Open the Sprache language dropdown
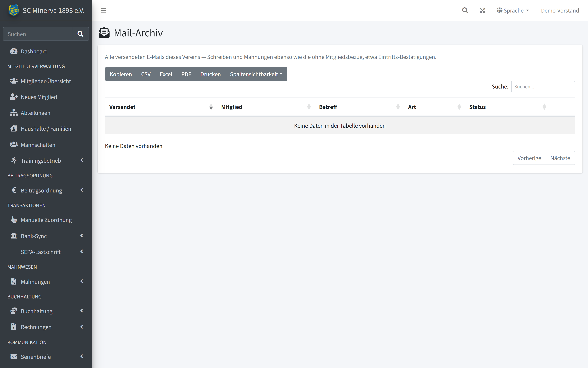Screen dimensions: 588x368 (513, 10)
